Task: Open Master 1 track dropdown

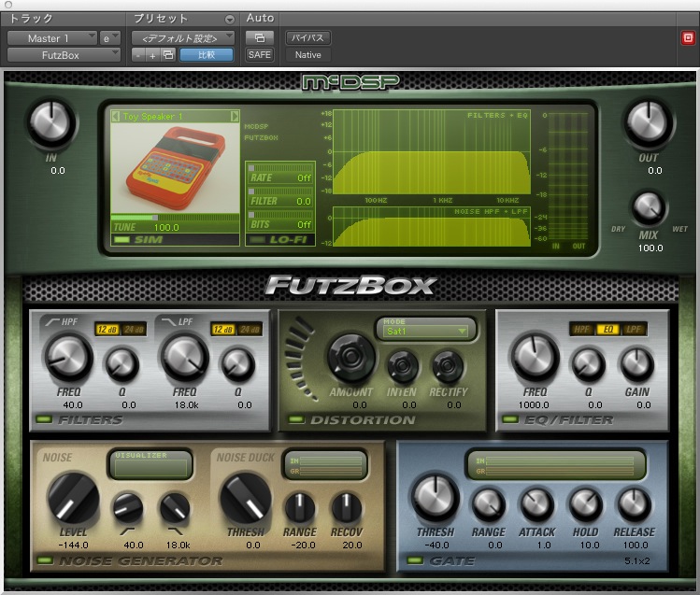Action: click(52, 38)
